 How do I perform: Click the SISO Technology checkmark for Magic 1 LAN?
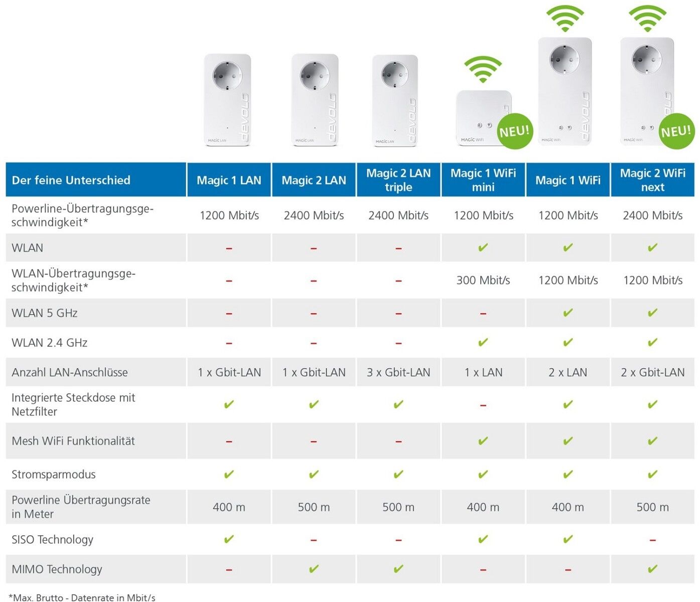[229, 539]
